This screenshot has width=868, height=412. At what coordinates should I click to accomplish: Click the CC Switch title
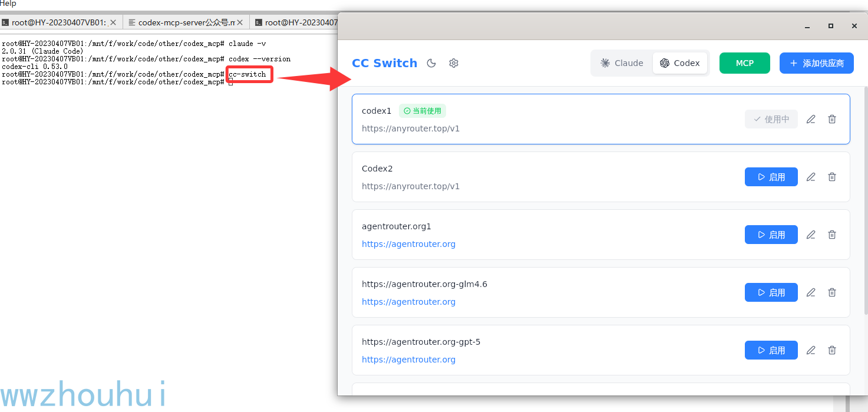click(384, 63)
